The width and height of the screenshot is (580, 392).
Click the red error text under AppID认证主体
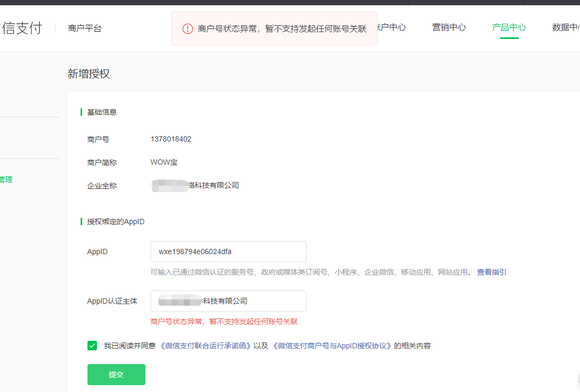tap(224, 322)
